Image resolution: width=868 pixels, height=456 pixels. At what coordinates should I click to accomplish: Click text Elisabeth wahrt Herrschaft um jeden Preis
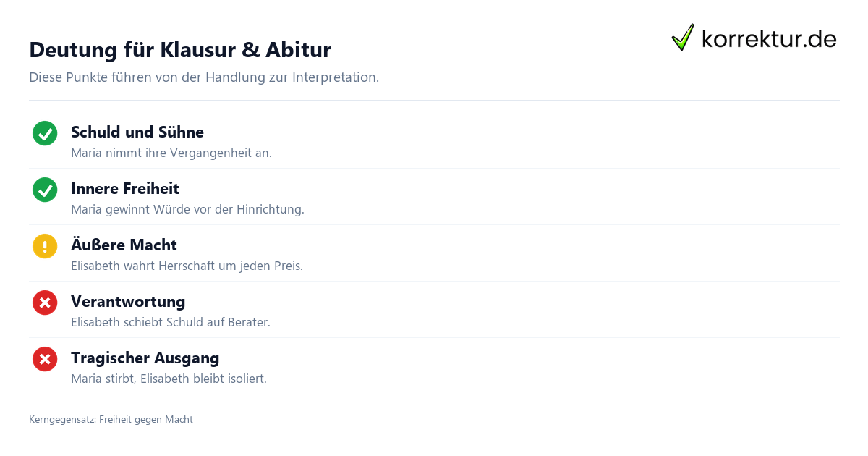pos(187,266)
